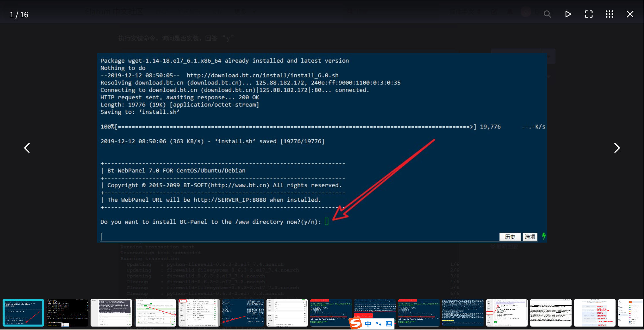This screenshot has width=644, height=330.
Task: Click Sogou punctuation mode icon
Action: click(x=378, y=324)
